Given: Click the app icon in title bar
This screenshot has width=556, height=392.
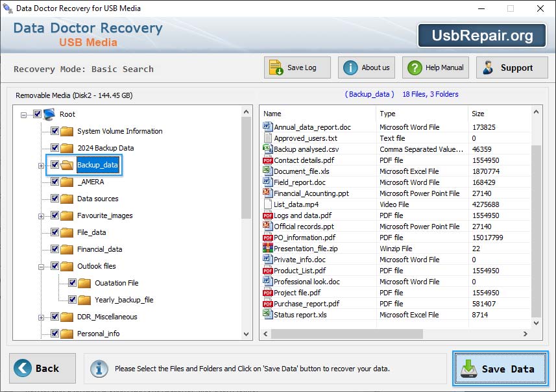Looking at the screenshot, I should point(7,8).
